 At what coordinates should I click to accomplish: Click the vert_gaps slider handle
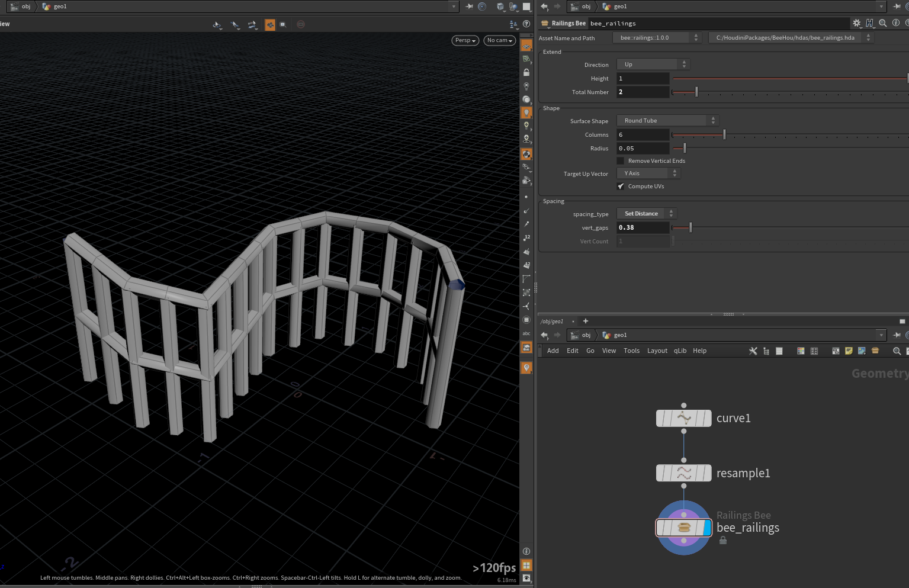690,227
